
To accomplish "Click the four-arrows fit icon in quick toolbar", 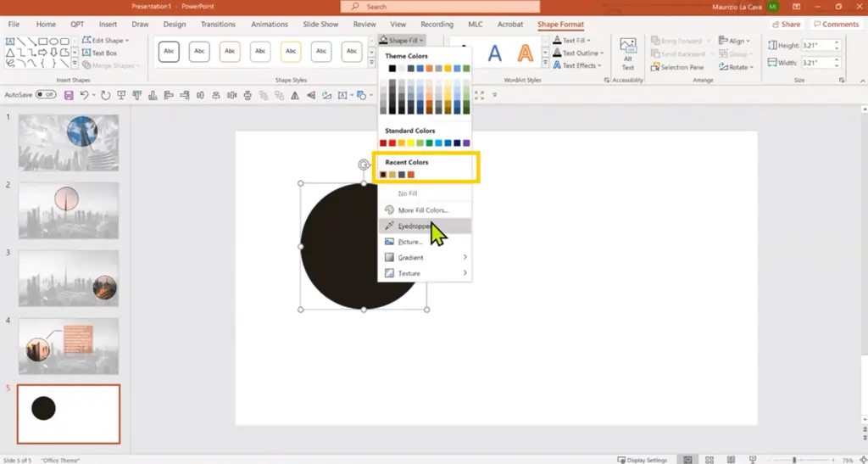I will click(480, 95).
